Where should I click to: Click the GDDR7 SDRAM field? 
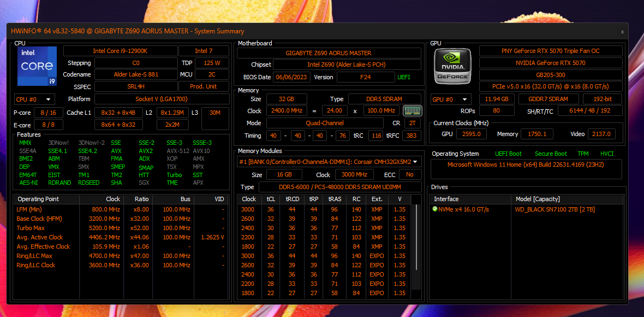click(x=548, y=99)
